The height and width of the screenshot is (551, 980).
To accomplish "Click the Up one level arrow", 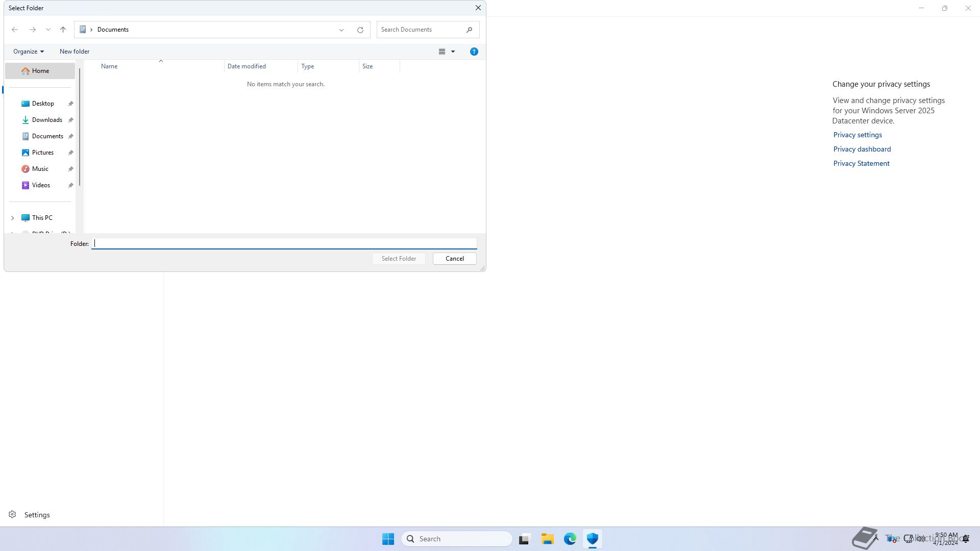I will [63, 30].
